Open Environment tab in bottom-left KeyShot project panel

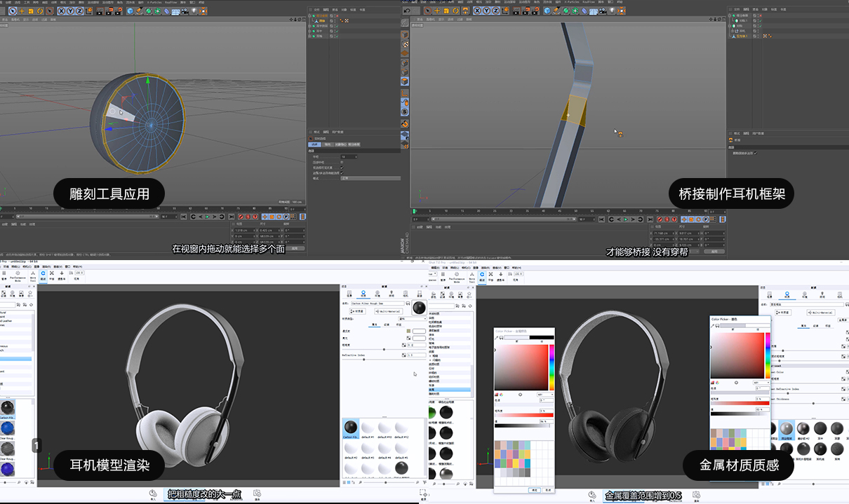[377, 293]
